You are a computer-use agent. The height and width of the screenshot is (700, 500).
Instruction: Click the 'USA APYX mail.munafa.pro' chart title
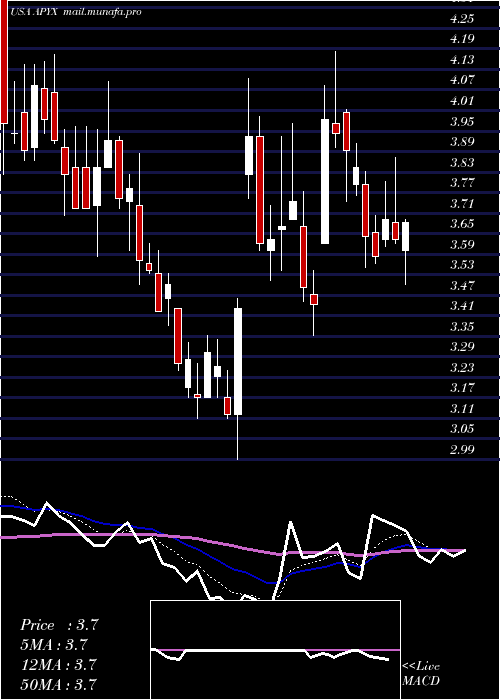pos(75,12)
